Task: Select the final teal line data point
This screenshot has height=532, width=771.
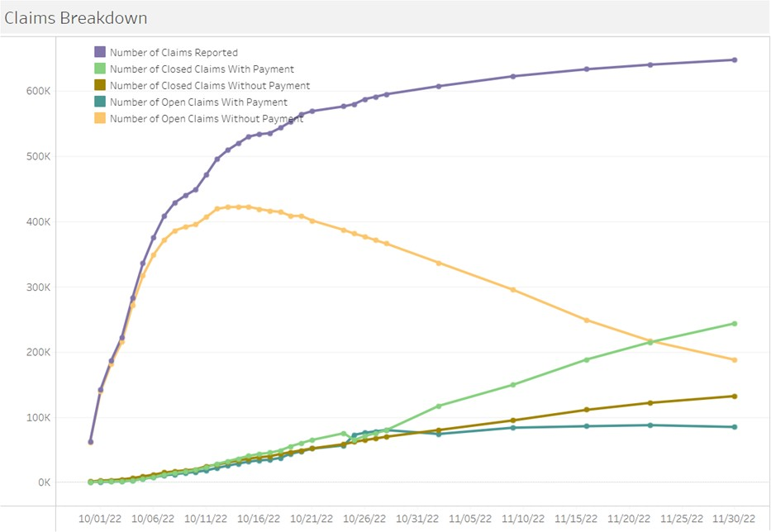Action: (734, 427)
